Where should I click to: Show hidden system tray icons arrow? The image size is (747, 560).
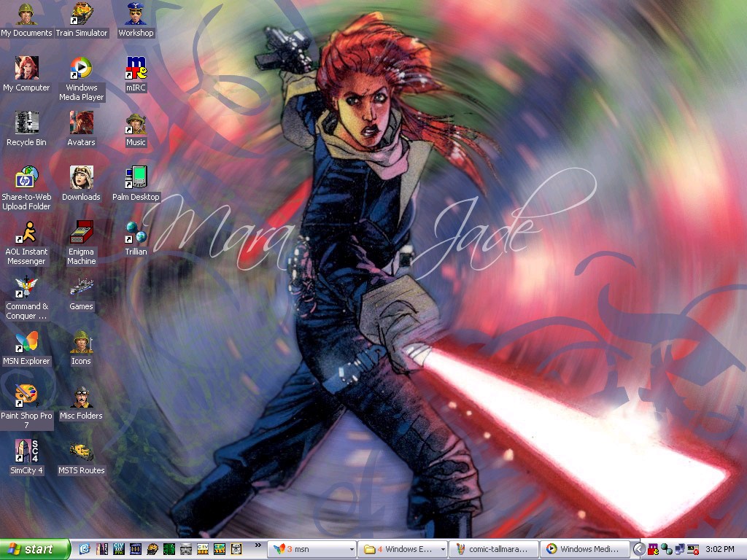point(639,550)
